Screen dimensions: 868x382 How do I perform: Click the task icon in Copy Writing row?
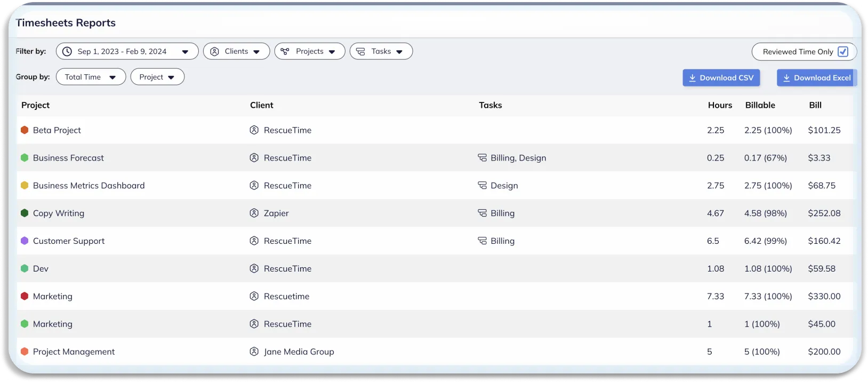482,213
